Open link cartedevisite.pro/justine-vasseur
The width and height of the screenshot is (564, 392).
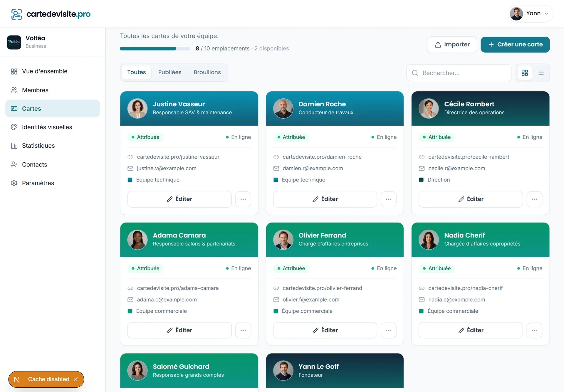pos(178,157)
